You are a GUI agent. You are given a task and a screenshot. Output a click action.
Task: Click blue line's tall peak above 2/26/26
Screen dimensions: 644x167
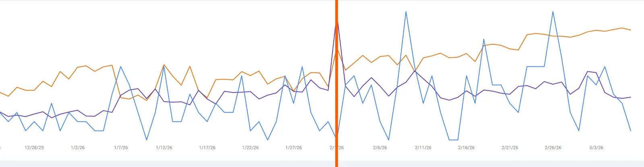(553, 12)
